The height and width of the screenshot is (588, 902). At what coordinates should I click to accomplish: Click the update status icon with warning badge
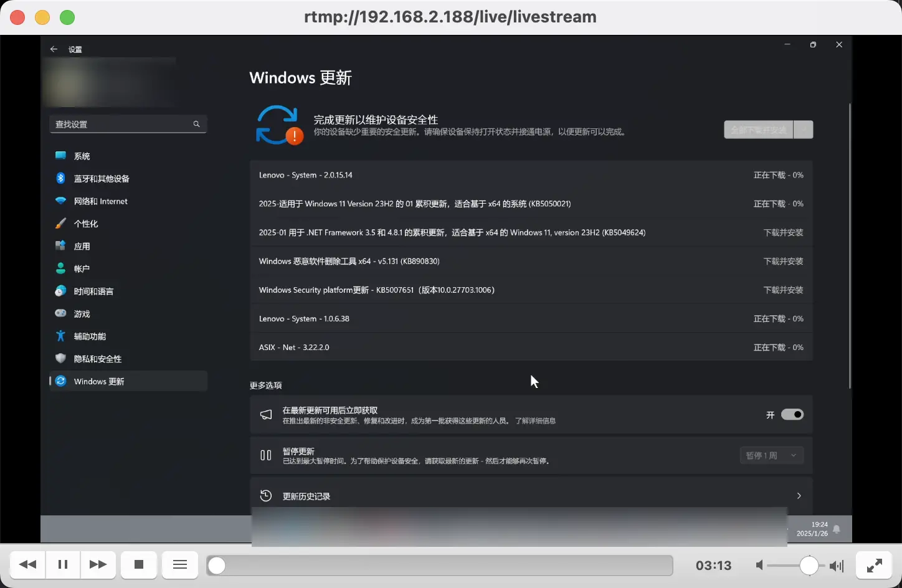pos(279,125)
